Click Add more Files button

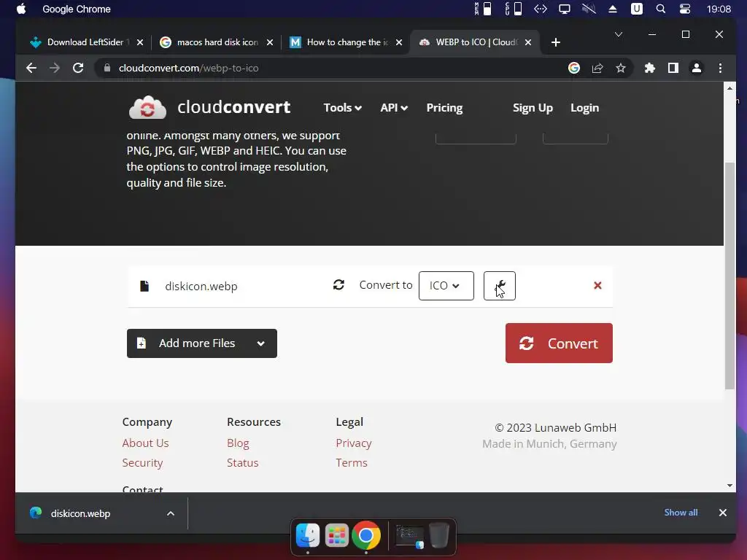[201, 343]
